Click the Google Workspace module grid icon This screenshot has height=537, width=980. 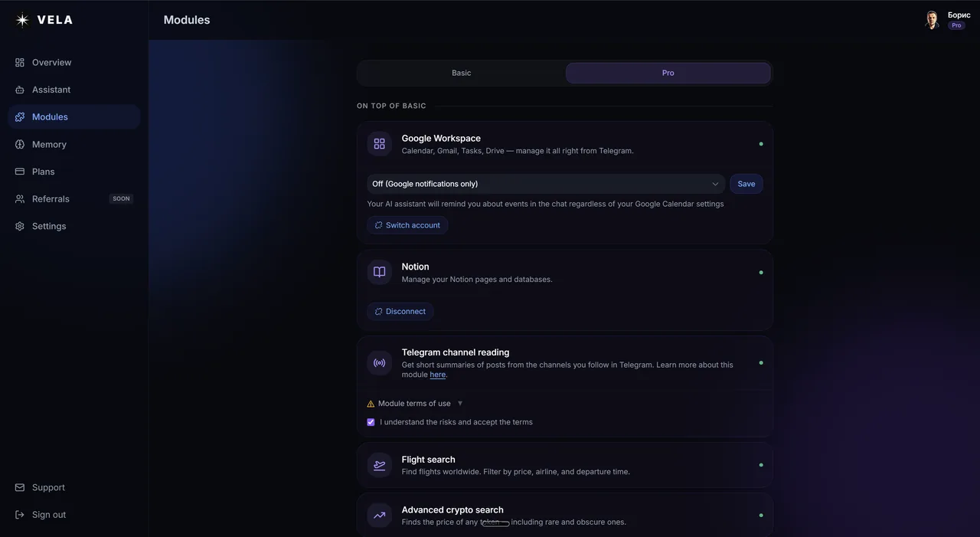(379, 143)
